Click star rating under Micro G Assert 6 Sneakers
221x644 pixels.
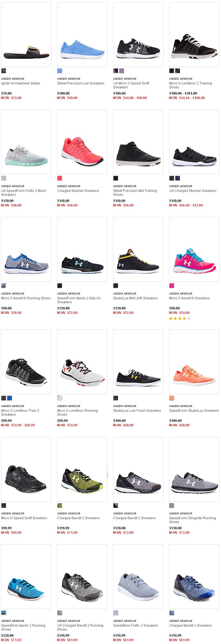[180, 318]
